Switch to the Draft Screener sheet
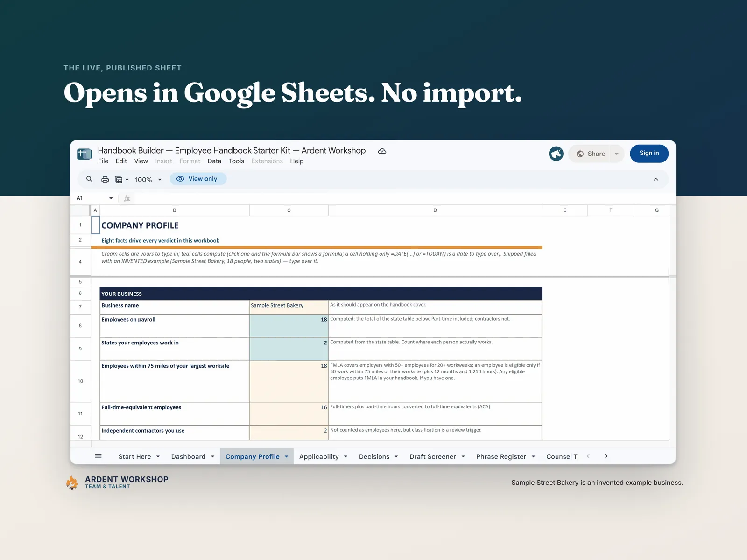747x560 pixels. click(x=432, y=457)
